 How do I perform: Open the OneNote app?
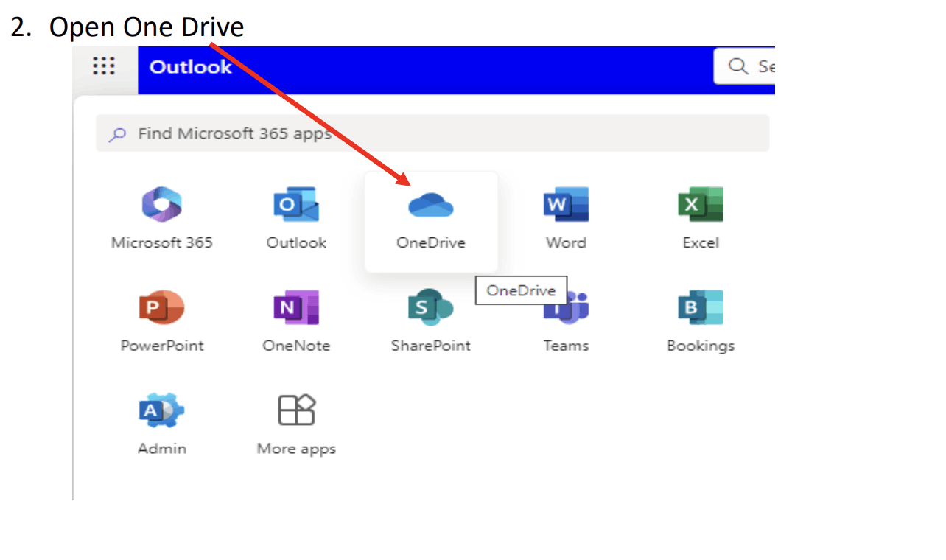(x=296, y=321)
